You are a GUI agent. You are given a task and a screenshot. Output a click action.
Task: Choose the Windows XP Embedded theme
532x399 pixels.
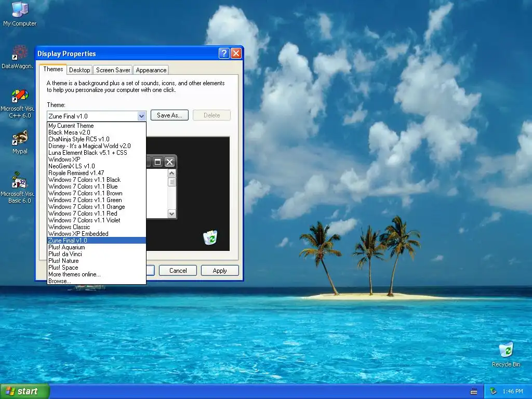click(97, 234)
